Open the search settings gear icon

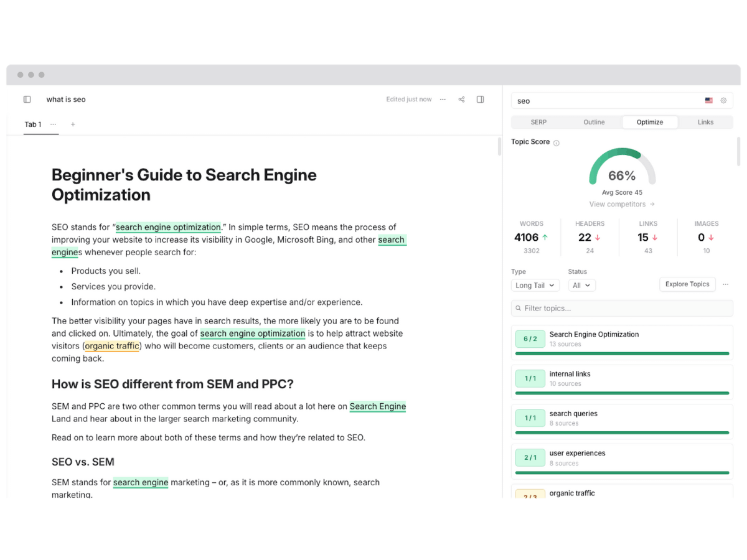point(723,100)
